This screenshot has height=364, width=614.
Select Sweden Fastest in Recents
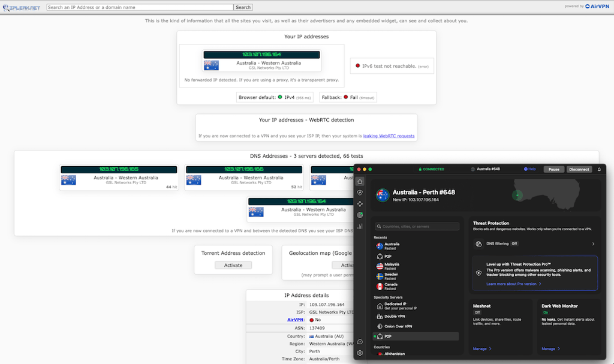[x=416, y=276]
